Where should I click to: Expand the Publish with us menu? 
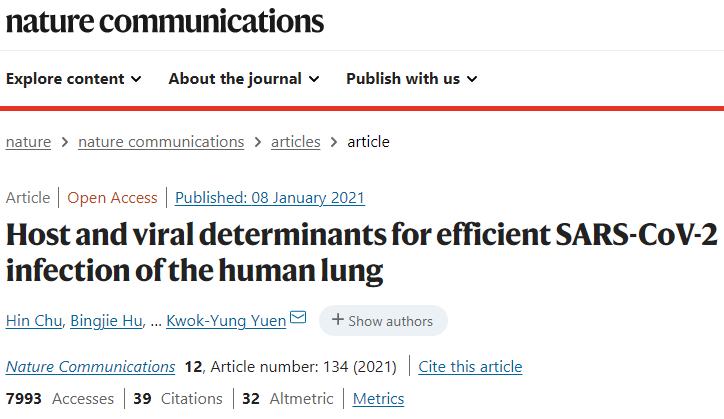(412, 79)
